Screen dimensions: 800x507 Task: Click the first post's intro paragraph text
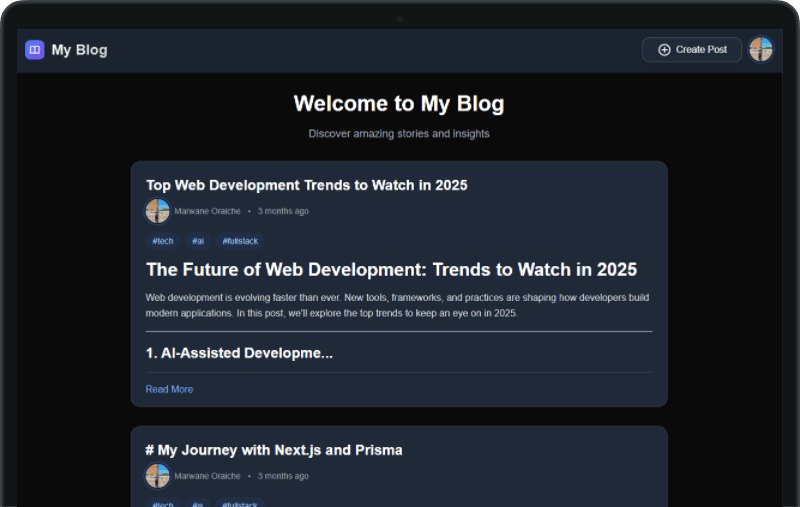[x=398, y=305]
